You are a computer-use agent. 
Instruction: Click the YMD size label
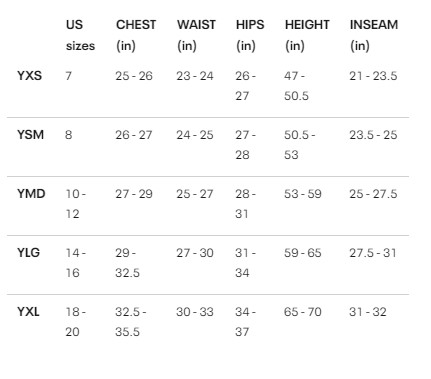[x=31, y=194]
